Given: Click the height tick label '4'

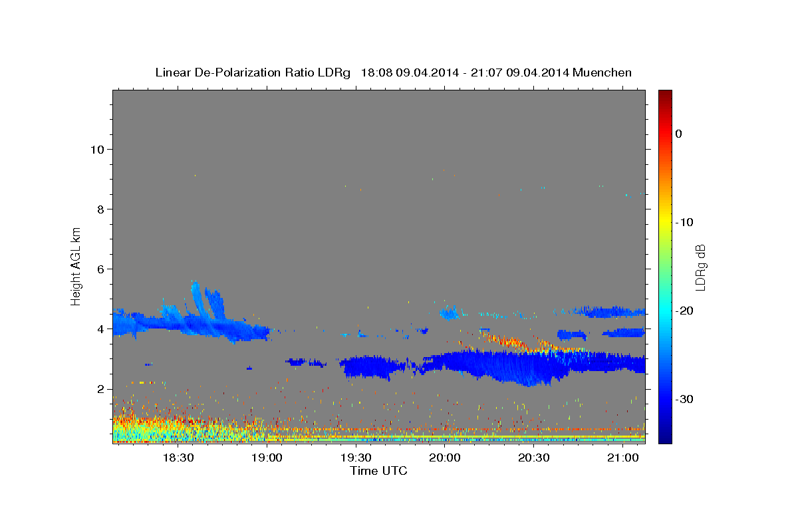Looking at the screenshot, I should click(100, 329).
